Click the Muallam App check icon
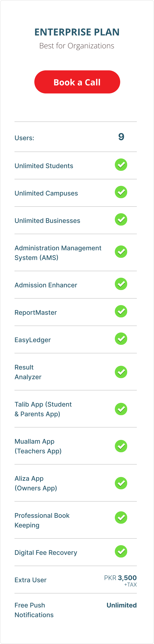 click(x=121, y=446)
